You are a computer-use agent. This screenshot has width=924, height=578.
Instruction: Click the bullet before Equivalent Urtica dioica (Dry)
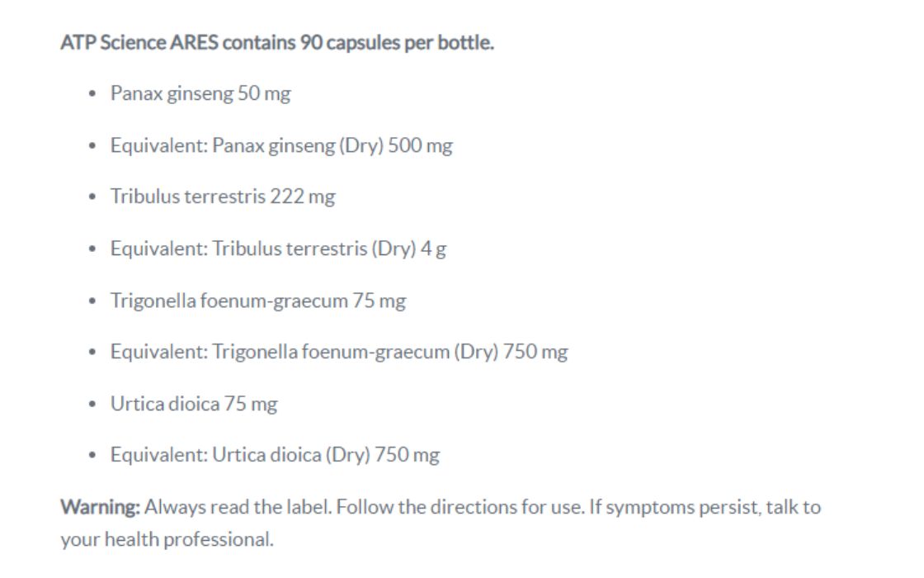(x=93, y=456)
